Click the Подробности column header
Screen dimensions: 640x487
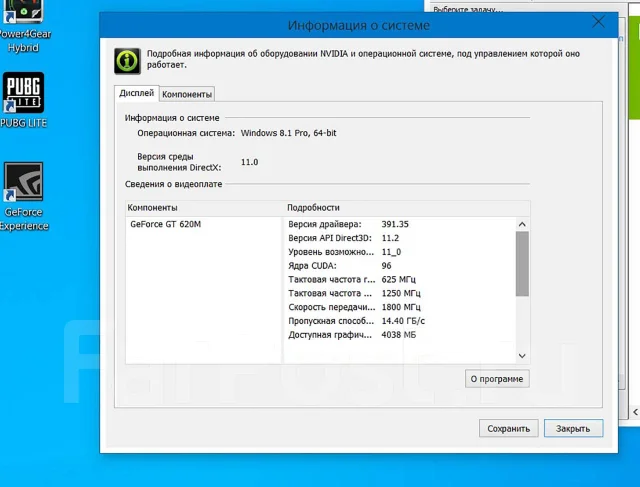tap(407, 208)
